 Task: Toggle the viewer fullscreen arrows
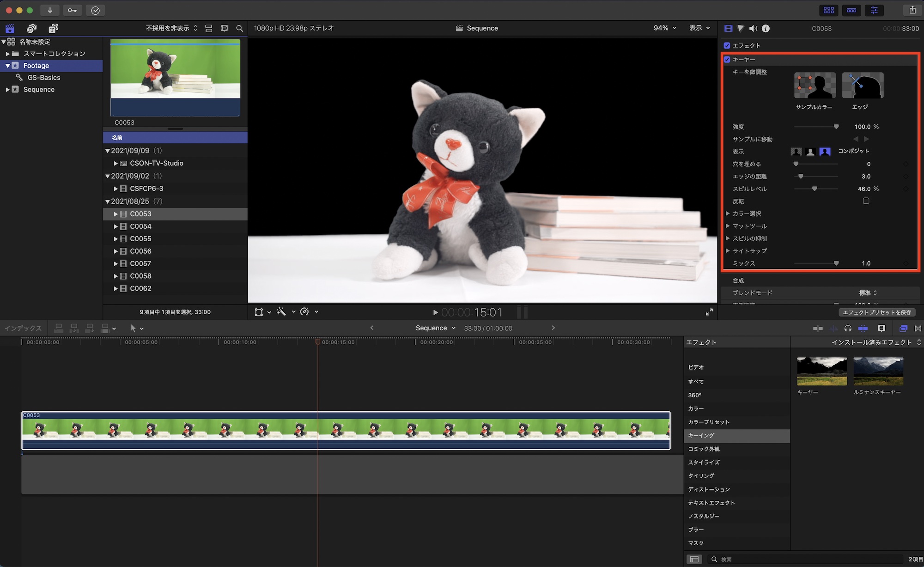[x=709, y=312]
